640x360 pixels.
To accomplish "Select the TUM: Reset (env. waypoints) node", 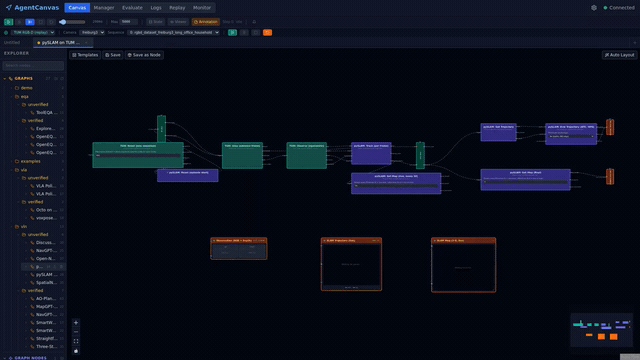I will point(138,155).
